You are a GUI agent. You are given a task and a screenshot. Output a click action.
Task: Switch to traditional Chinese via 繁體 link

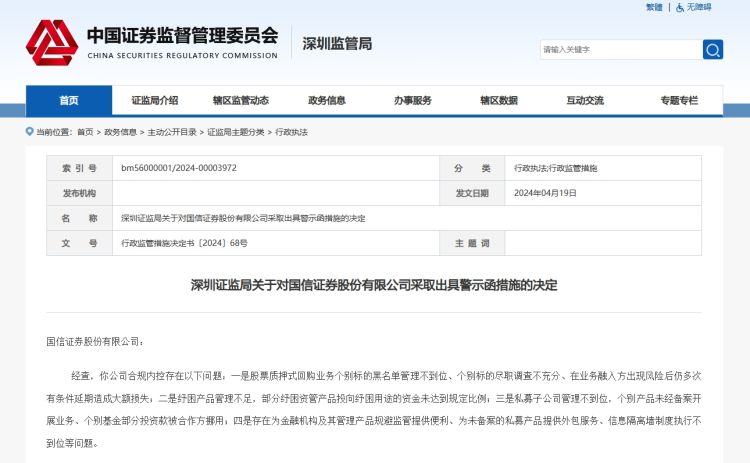[x=654, y=7]
